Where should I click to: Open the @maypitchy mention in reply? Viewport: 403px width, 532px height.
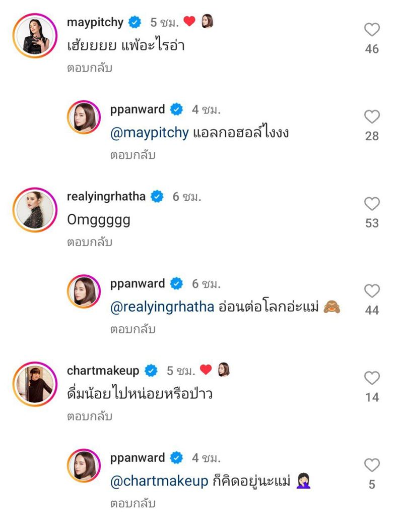click(x=149, y=133)
